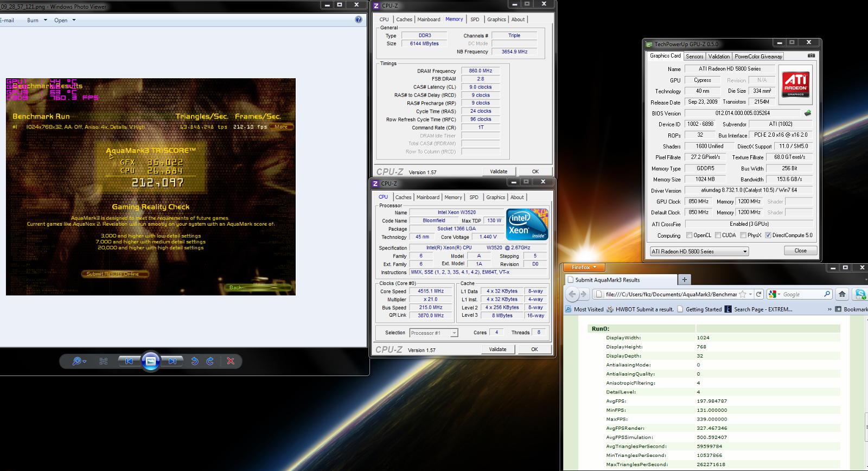The image size is (868, 471).
Task: Expand Burn menu arrow in Photo Viewer
Action: (46, 20)
